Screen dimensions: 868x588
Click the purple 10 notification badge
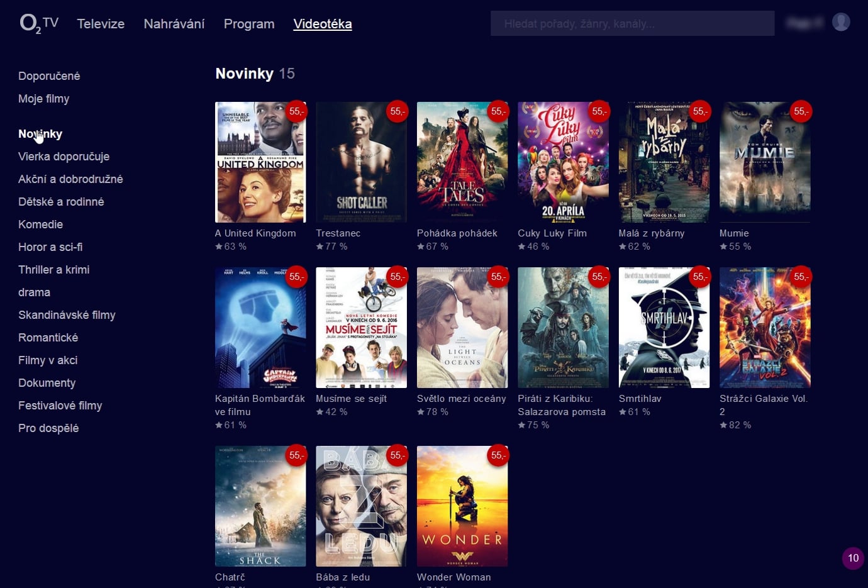(853, 558)
